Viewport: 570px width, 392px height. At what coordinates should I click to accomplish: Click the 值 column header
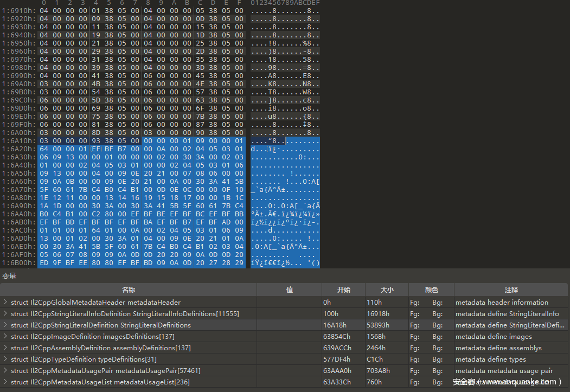289,290
